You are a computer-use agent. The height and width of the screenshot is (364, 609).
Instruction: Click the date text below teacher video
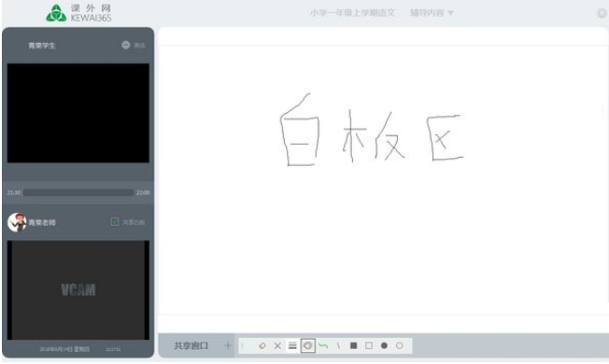(64, 349)
